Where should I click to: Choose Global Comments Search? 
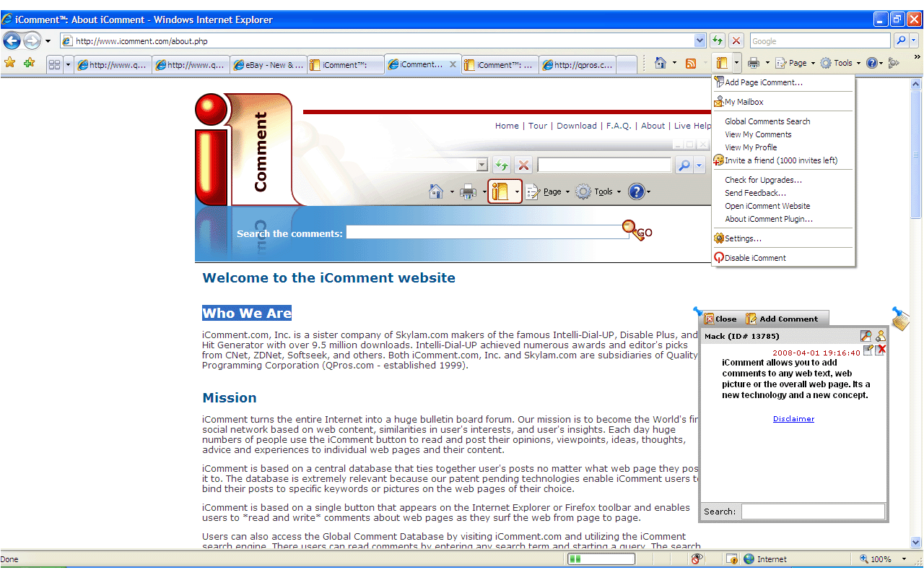(783, 121)
